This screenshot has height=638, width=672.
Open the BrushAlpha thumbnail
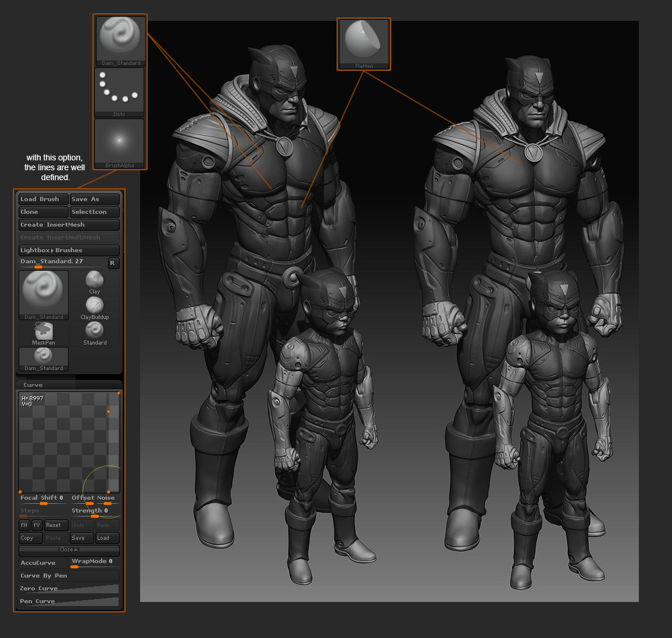pos(119,144)
